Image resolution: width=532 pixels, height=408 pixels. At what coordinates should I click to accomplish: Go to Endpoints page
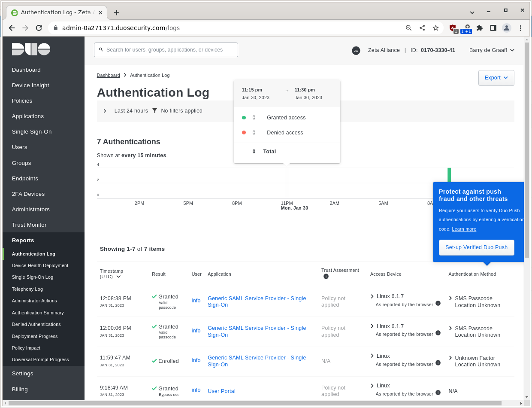(x=25, y=178)
